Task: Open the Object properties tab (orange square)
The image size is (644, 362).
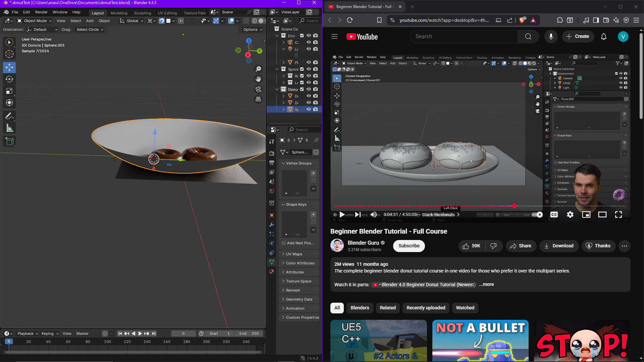Action: coord(272,215)
